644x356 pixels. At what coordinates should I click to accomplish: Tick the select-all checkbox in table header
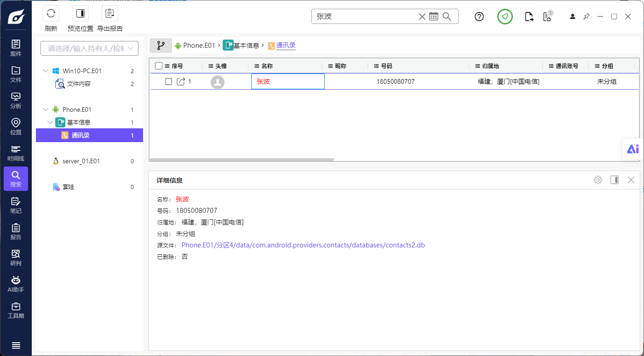pyautogui.click(x=159, y=66)
